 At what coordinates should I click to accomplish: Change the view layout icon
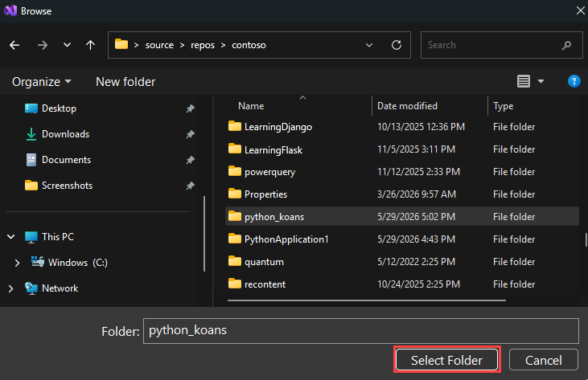524,81
